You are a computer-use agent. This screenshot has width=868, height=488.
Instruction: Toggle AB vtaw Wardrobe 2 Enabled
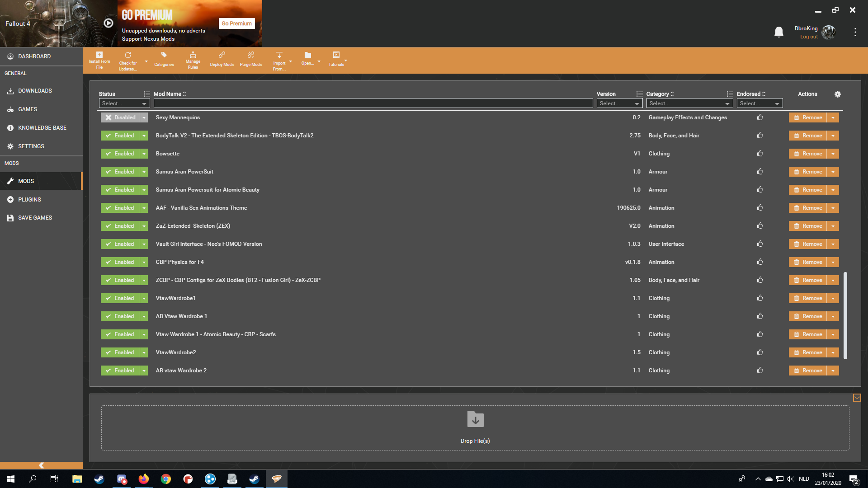pos(120,371)
